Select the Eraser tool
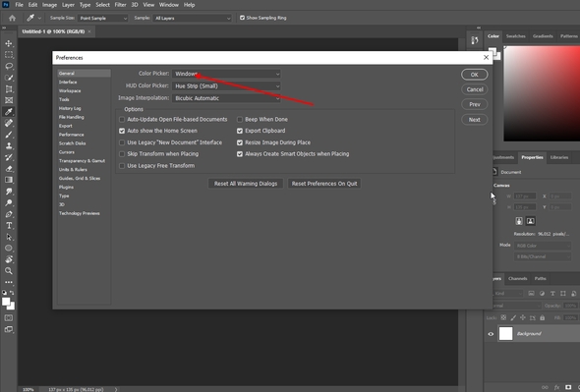 click(9, 169)
